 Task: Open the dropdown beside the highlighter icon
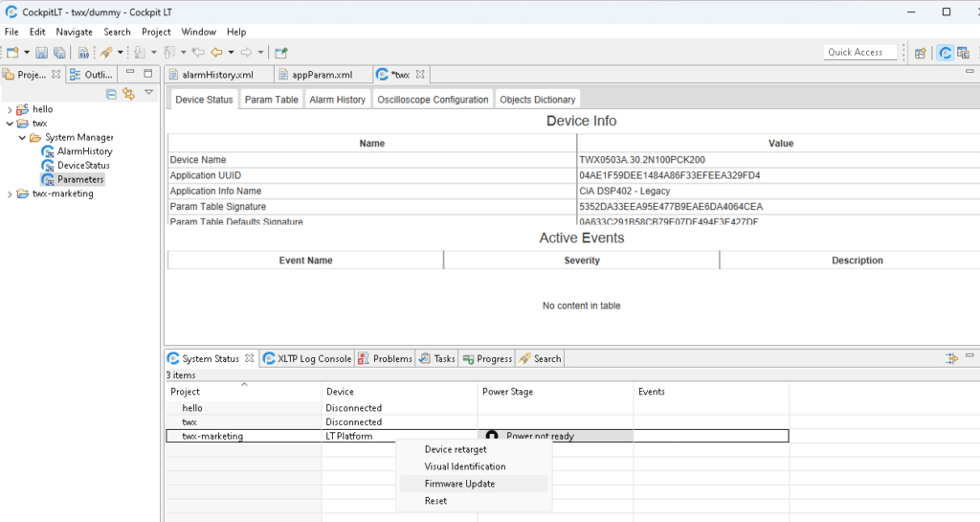point(120,53)
